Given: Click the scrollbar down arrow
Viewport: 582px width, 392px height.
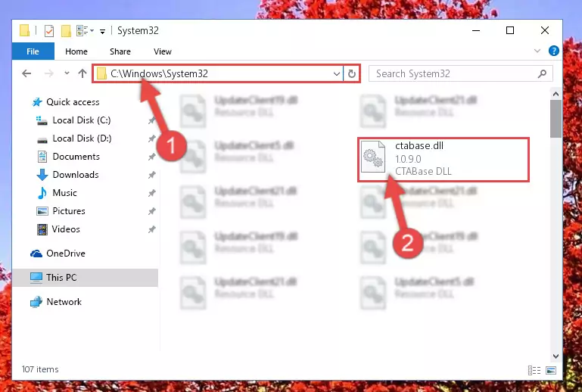Looking at the screenshot, I should [x=556, y=356].
